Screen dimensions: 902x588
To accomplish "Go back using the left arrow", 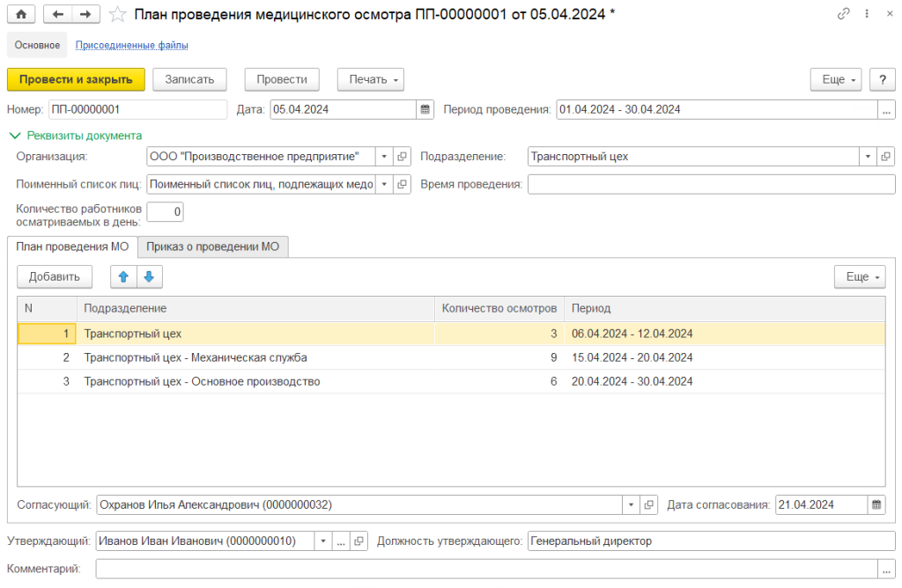I will 58,14.
